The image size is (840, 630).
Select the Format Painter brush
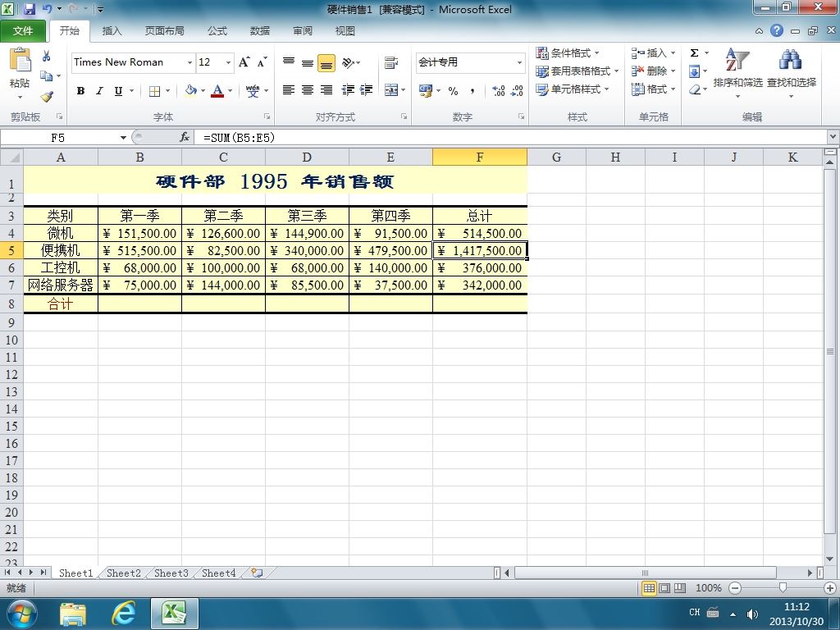click(x=47, y=97)
